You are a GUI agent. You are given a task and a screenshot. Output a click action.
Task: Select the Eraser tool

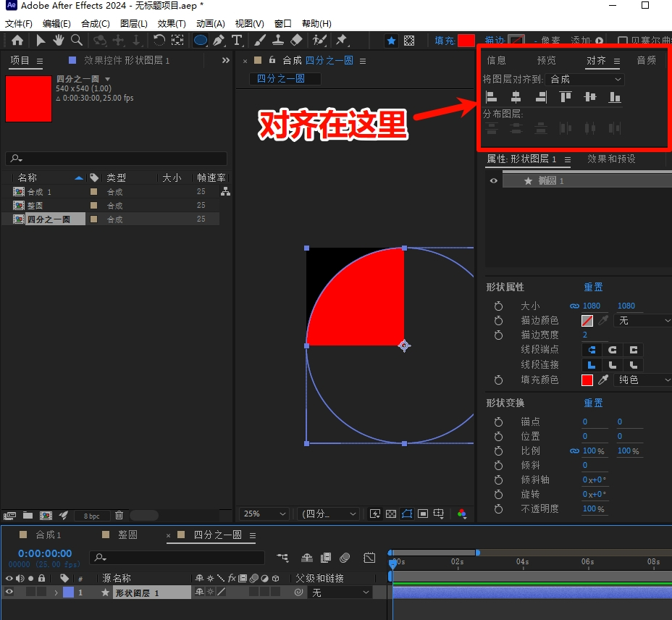click(x=296, y=41)
